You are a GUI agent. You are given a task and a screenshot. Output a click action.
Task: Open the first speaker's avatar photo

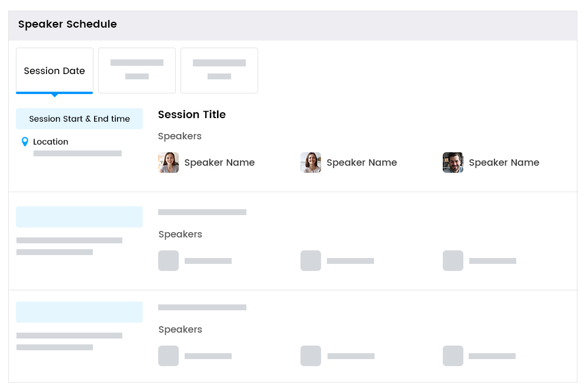pos(168,162)
